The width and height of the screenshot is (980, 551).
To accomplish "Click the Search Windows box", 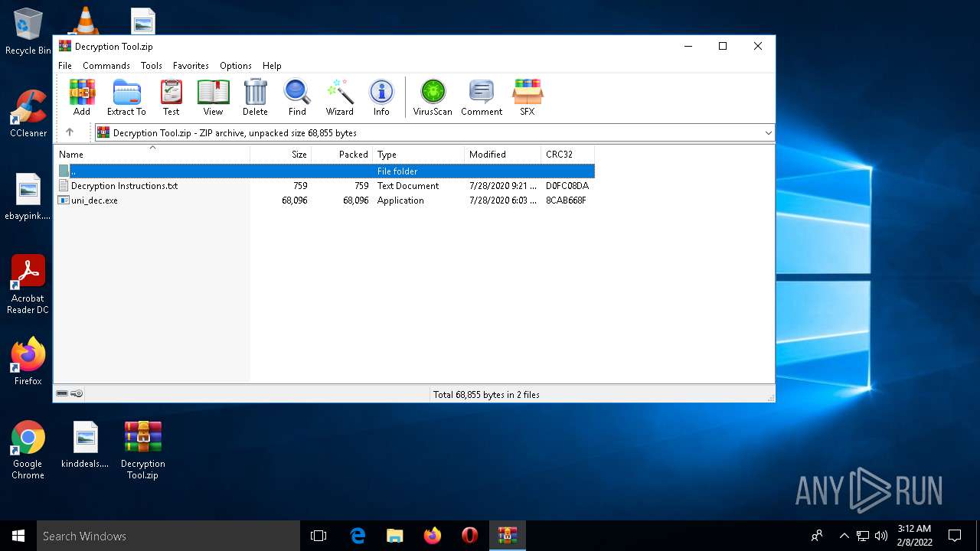I will pos(168,536).
